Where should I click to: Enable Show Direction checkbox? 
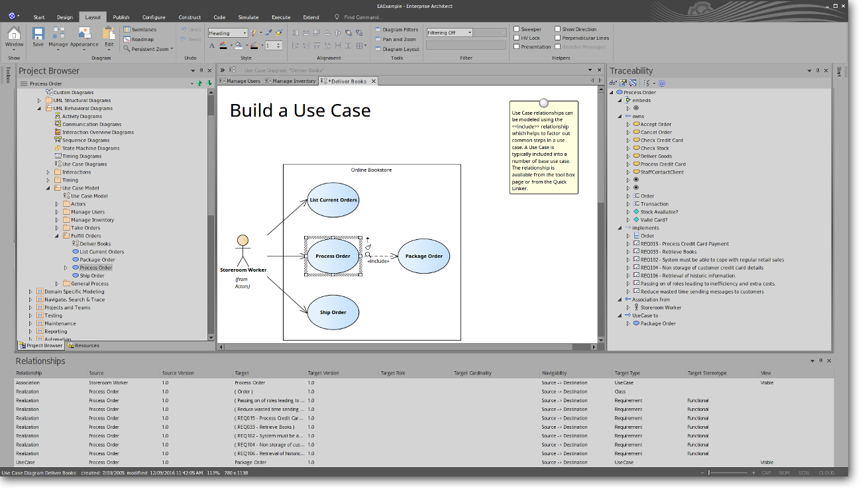point(558,29)
